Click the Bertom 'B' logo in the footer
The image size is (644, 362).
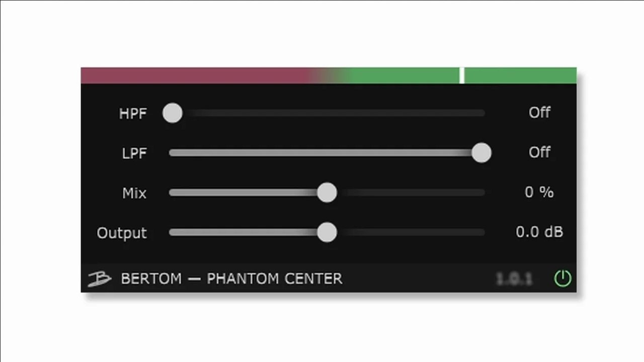pyautogui.click(x=99, y=278)
